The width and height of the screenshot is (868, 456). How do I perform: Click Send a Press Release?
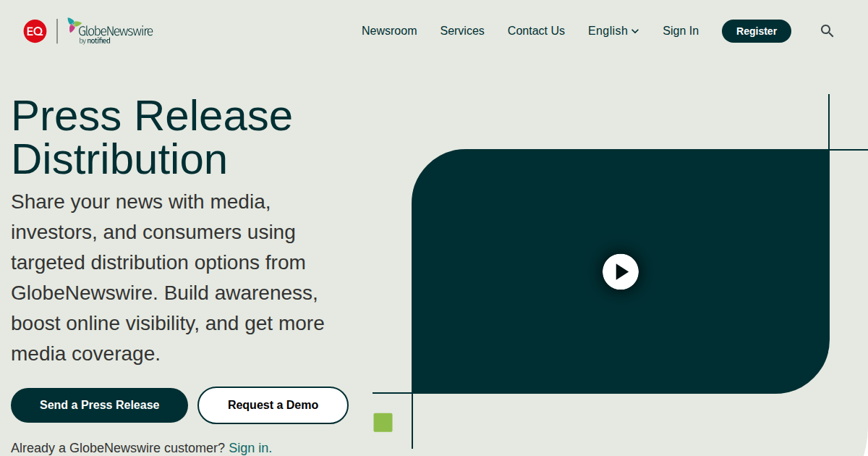99,405
